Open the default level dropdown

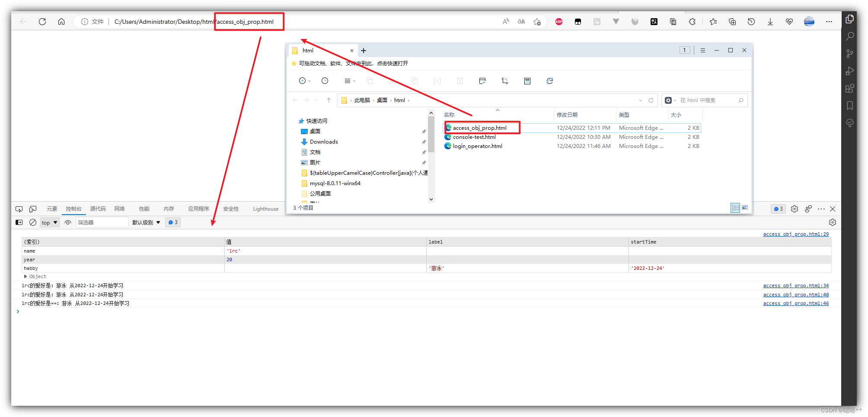[146, 222]
